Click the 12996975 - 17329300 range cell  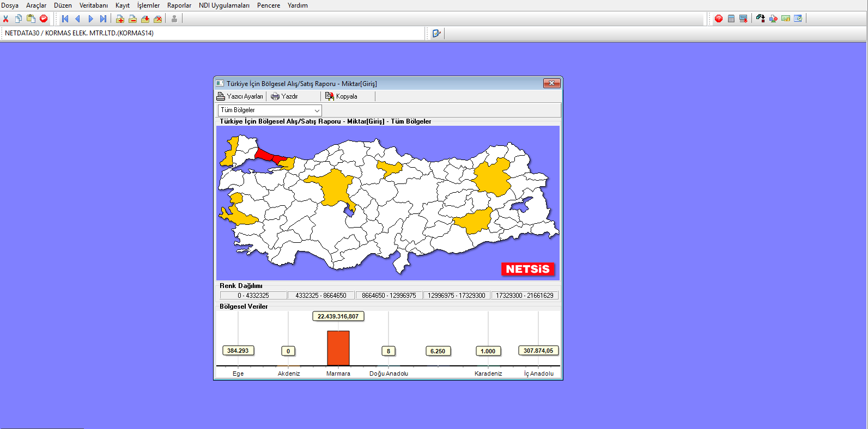pyautogui.click(x=457, y=296)
